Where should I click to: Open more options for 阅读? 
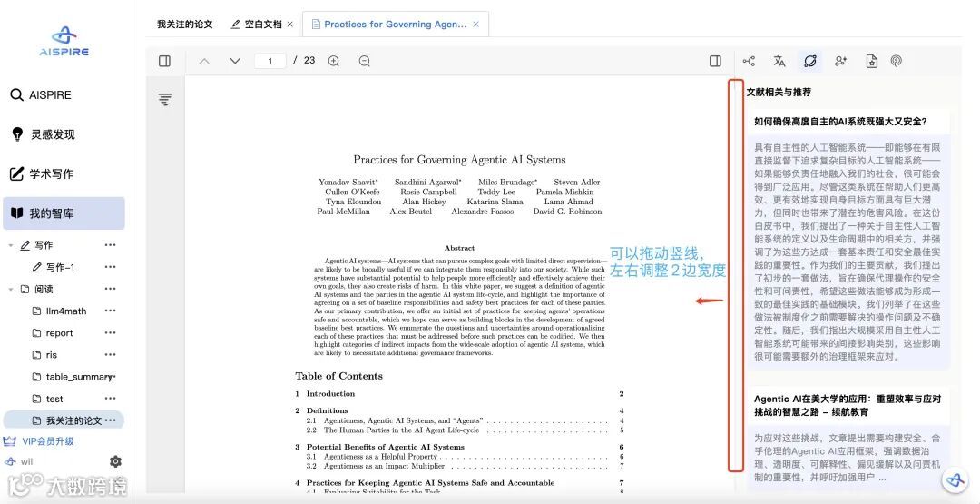pos(111,289)
